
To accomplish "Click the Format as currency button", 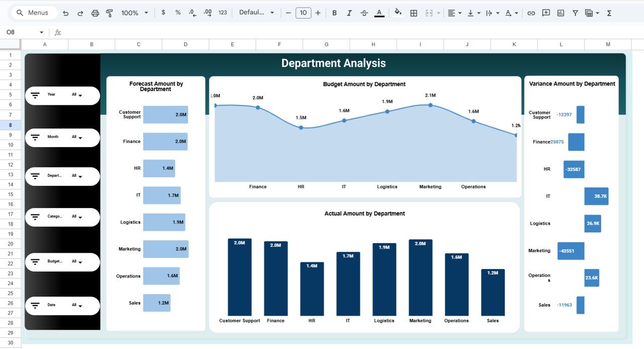I will [x=164, y=13].
